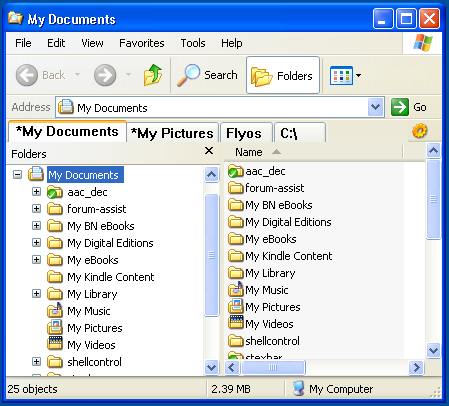Click My eBooks folder icon in file list
Screen dimensions: 449x406
[236, 239]
